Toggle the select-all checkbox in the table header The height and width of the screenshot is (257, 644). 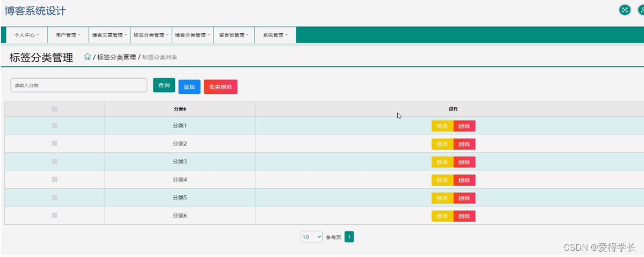click(54, 109)
